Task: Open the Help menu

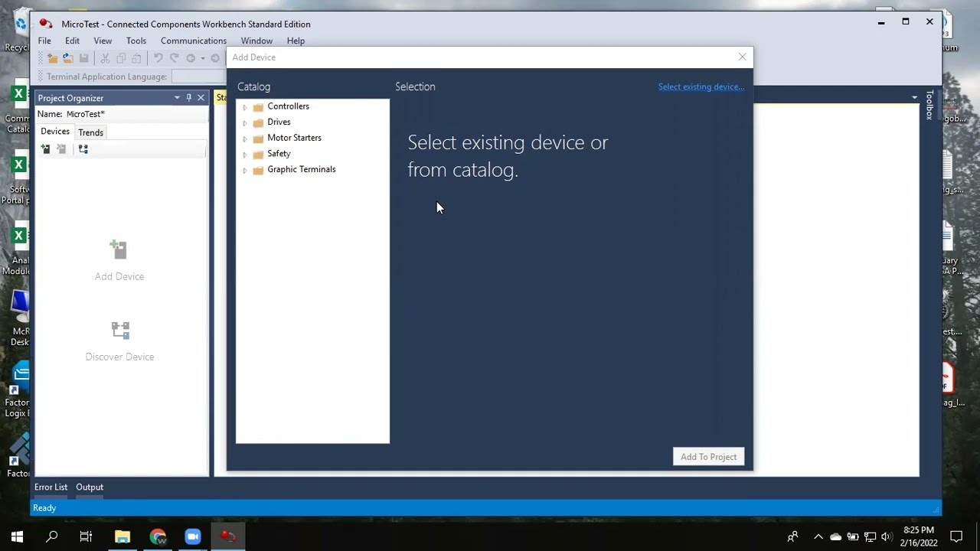Action: coord(296,41)
